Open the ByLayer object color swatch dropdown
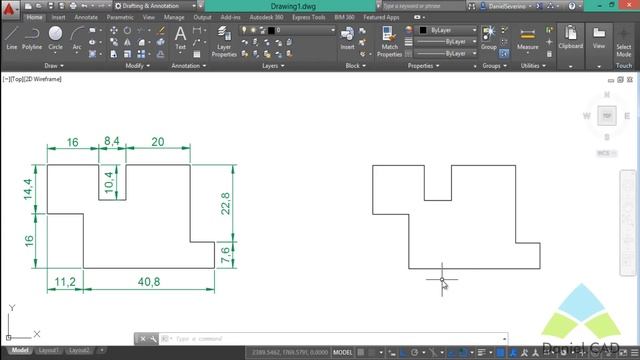The height and width of the screenshot is (360, 640). [446, 30]
